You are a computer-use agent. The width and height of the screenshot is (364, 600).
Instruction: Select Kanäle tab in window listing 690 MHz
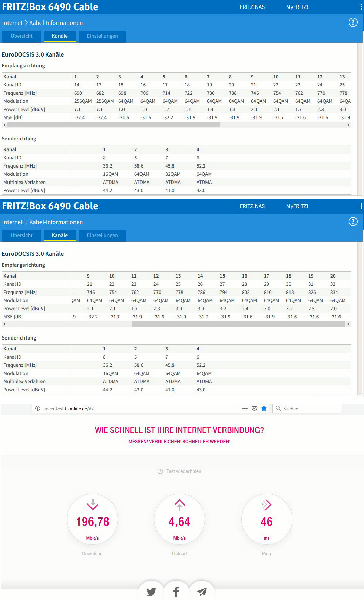click(60, 36)
